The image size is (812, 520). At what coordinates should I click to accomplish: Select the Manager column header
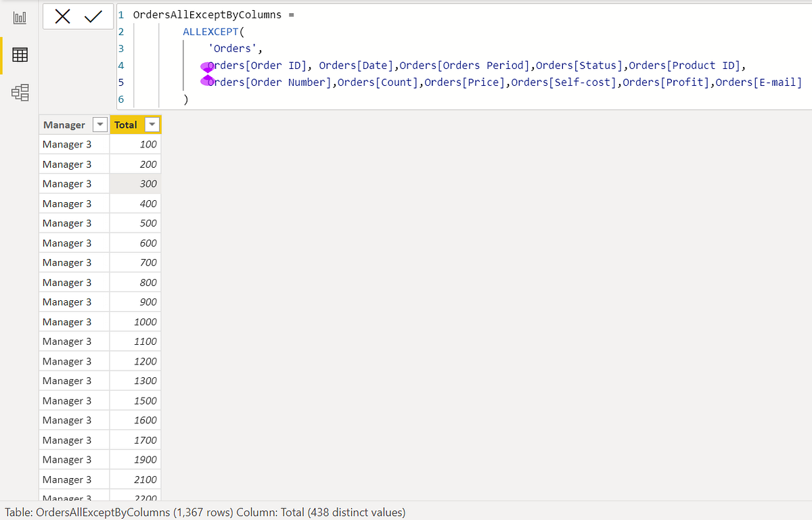(x=64, y=124)
